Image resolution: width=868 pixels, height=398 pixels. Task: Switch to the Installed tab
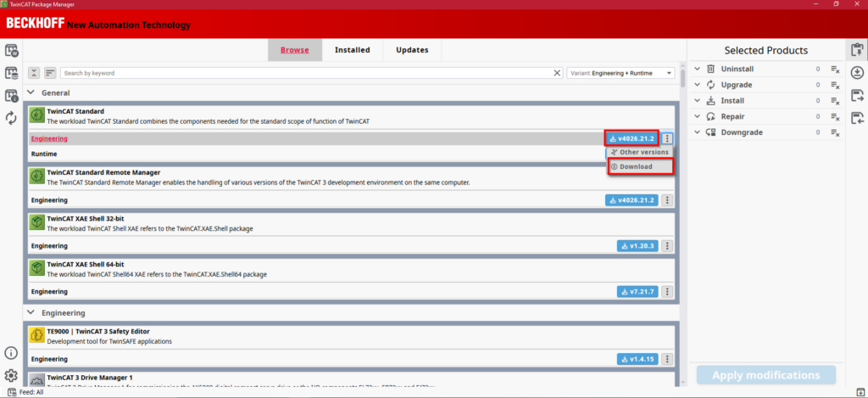coord(352,50)
